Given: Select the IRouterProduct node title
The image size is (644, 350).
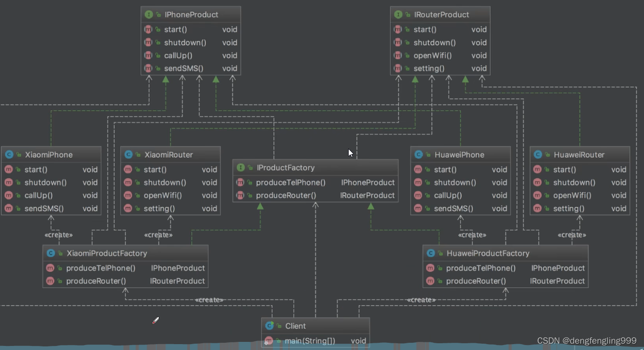Looking at the screenshot, I should [x=441, y=15].
